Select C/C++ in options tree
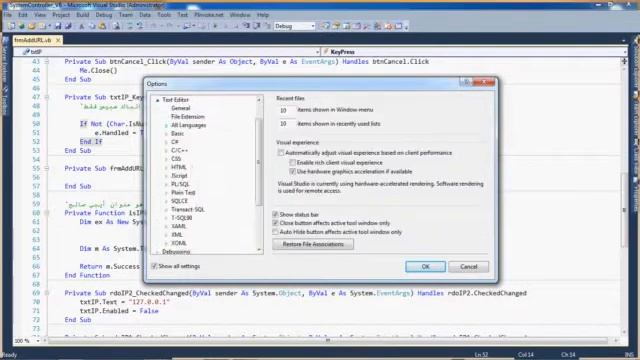The height and width of the screenshot is (360, 640). tap(180, 151)
